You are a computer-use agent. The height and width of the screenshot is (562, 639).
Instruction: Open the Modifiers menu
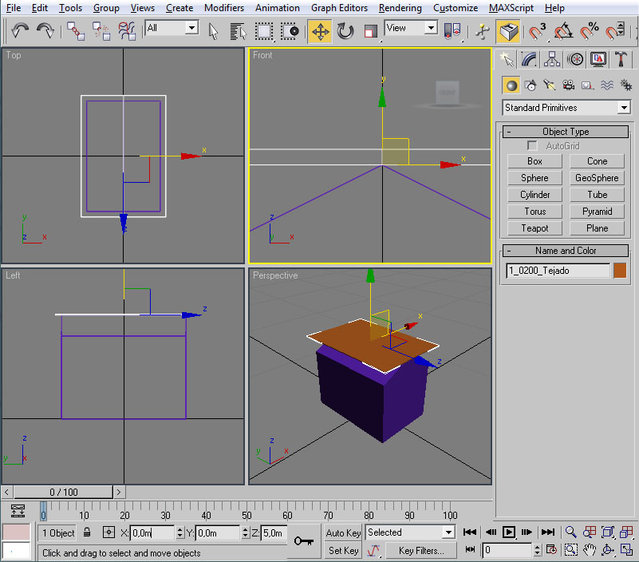click(x=223, y=8)
